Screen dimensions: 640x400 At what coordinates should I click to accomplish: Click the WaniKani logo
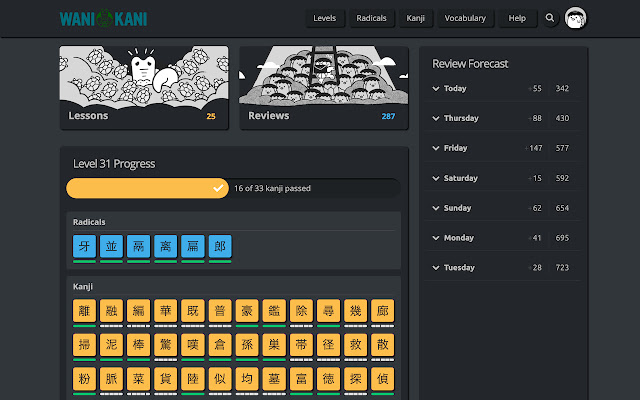point(103,18)
